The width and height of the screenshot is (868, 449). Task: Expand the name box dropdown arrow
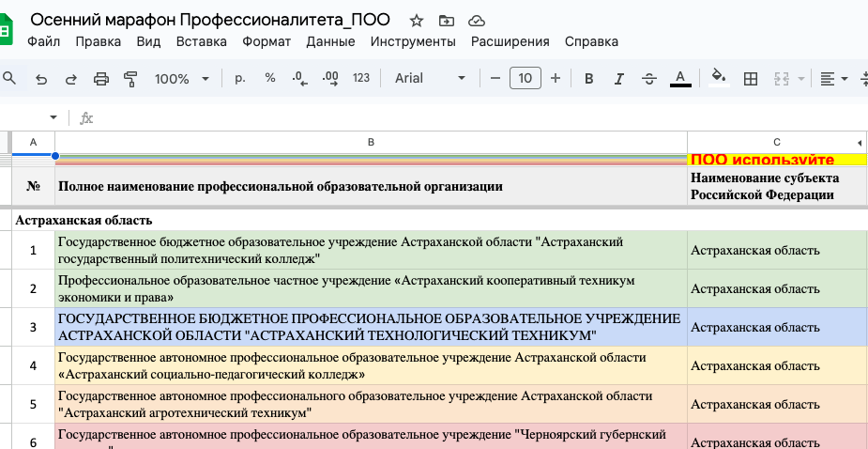(53, 117)
